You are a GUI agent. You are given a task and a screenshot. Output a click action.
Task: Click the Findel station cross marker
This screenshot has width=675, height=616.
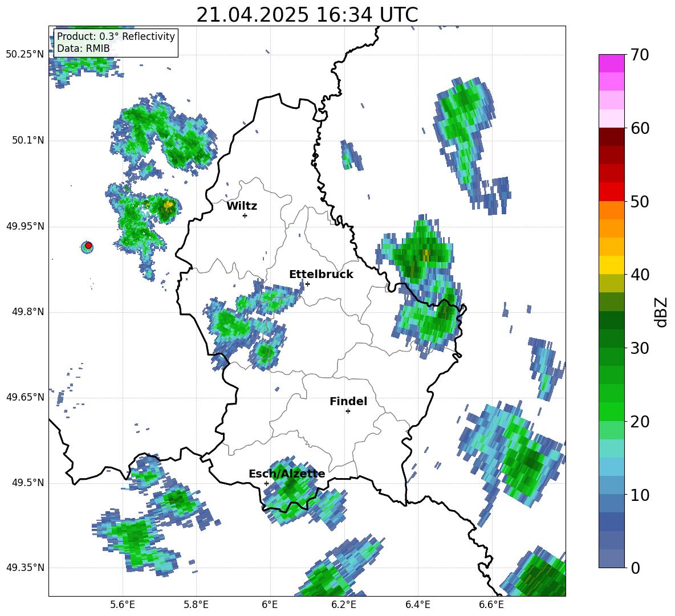pyautogui.click(x=348, y=411)
